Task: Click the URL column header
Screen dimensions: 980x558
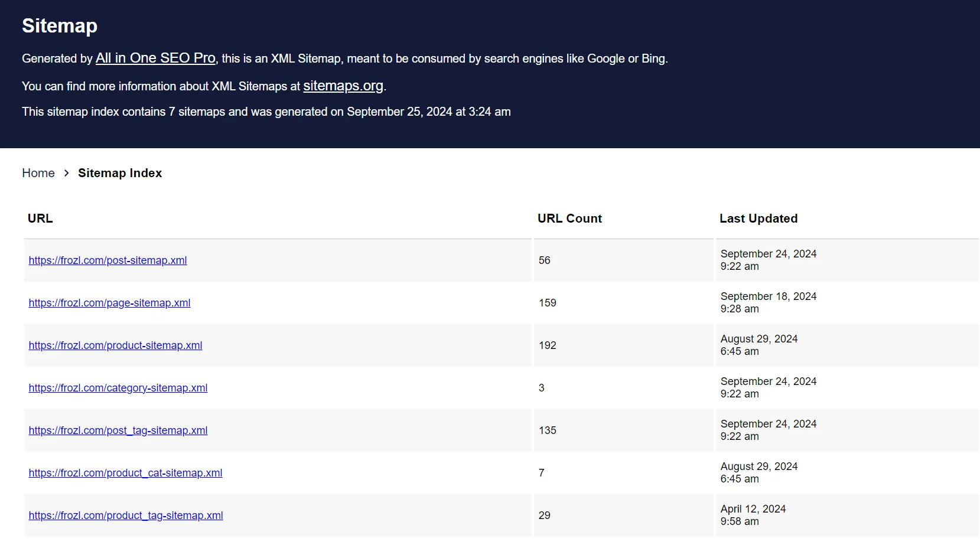Action: 40,218
